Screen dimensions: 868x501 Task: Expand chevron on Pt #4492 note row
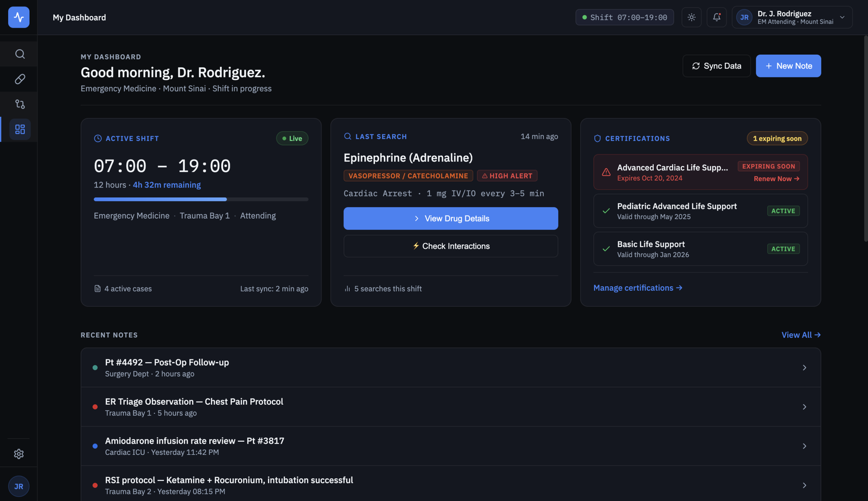pos(804,367)
